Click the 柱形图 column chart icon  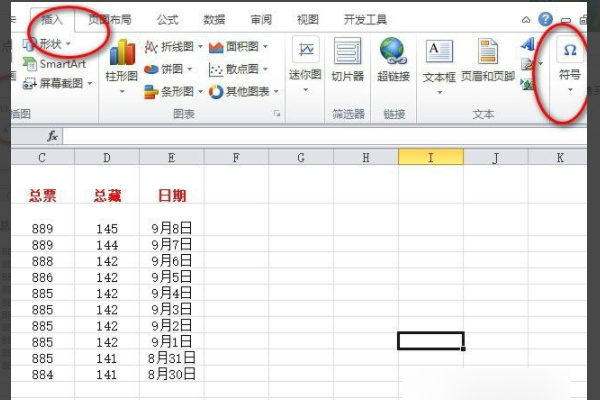pyautogui.click(x=122, y=52)
